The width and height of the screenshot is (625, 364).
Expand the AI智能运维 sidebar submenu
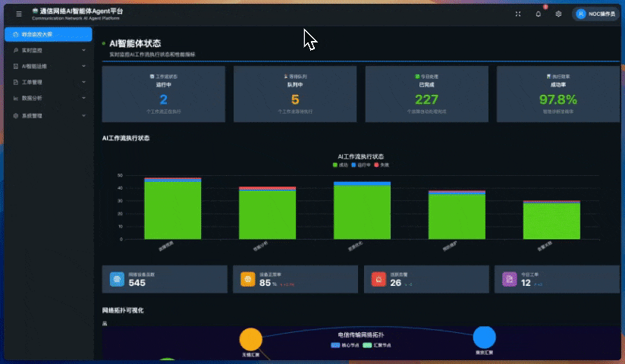(x=49, y=66)
